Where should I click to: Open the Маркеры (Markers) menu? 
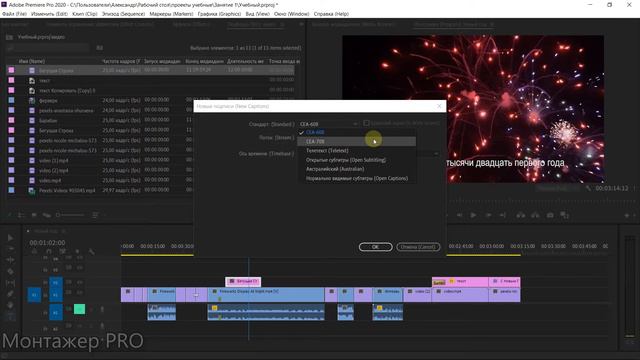point(171,14)
